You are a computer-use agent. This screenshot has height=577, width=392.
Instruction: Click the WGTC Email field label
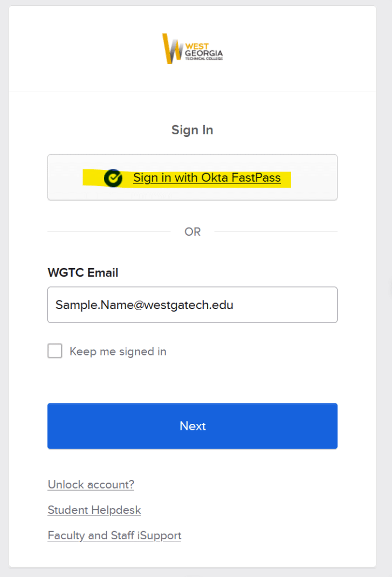(82, 272)
